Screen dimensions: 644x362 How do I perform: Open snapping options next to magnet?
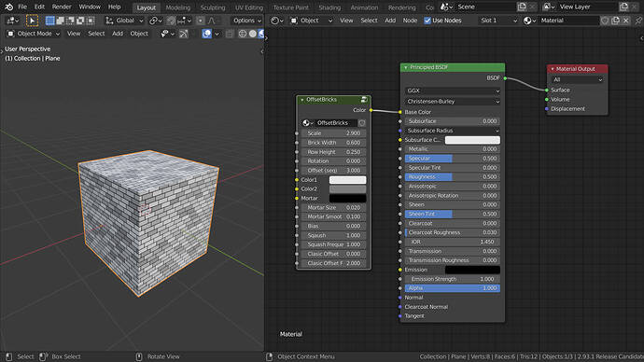click(185, 21)
